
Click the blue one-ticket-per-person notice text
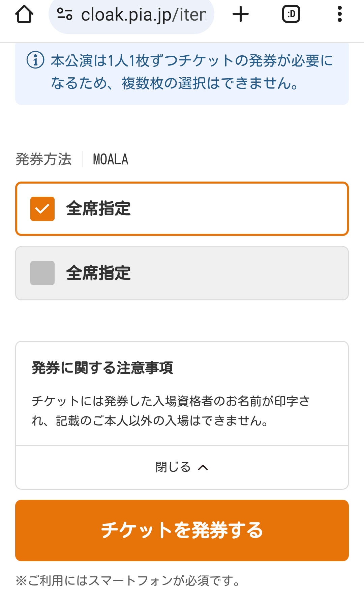(191, 72)
